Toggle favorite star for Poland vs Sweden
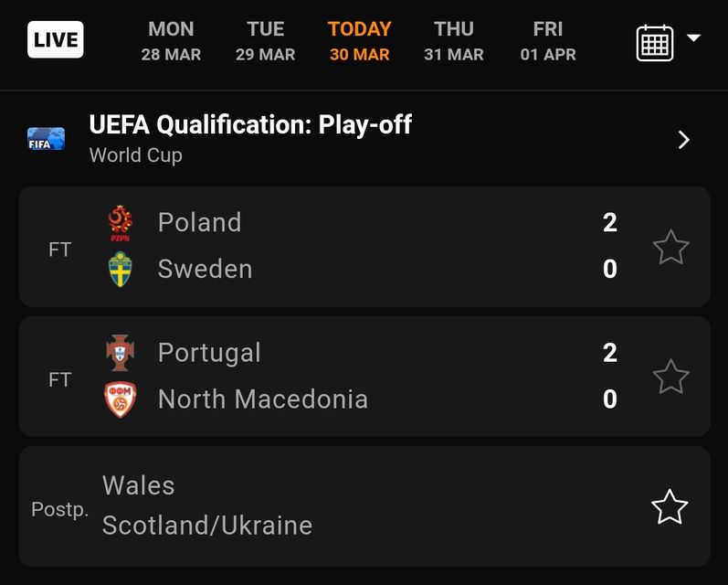Image resolution: width=728 pixels, height=585 pixels. click(670, 247)
